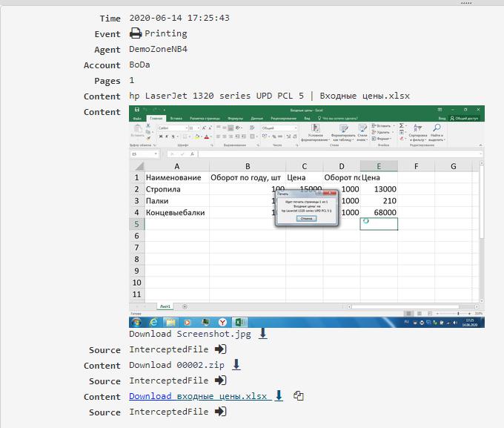In the Excel screenshot, click the formula bar field
The height and width of the screenshot is (428, 504).
click(339, 154)
